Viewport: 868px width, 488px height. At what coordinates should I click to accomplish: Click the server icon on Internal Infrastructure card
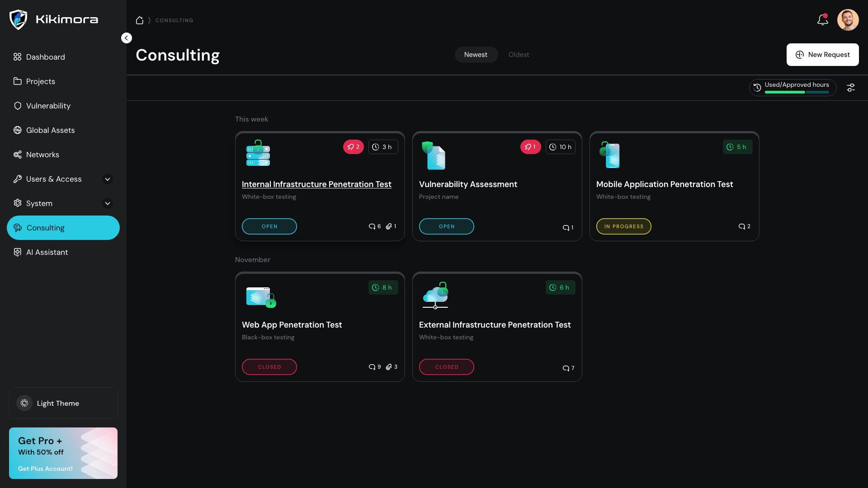(x=258, y=153)
